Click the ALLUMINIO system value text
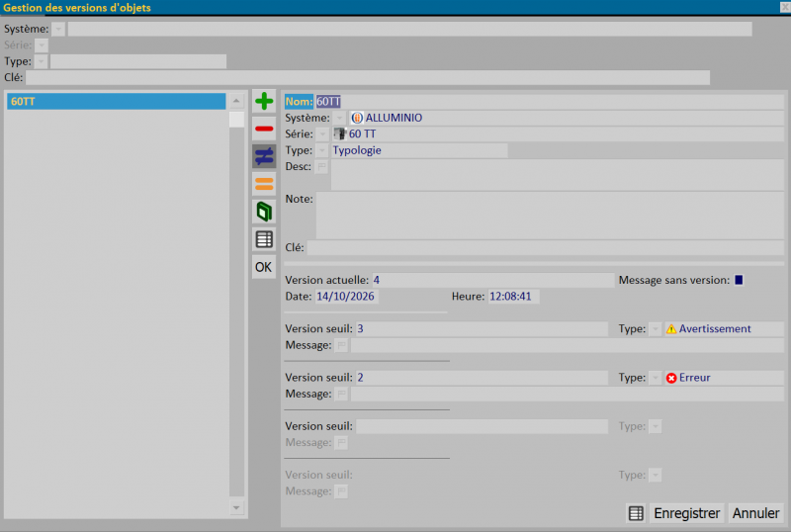This screenshot has width=791, height=532. tap(394, 118)
